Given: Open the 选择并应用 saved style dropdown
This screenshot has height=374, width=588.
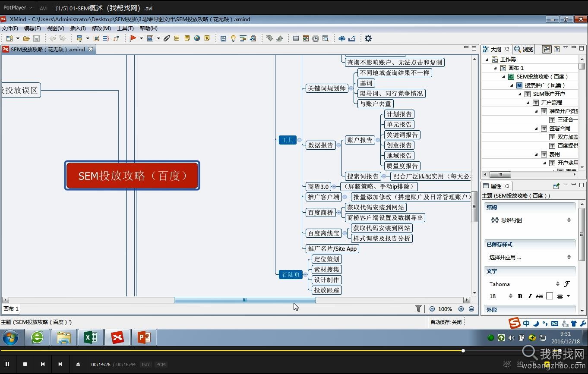Looking at the screenshot, I should pos(569,257).
